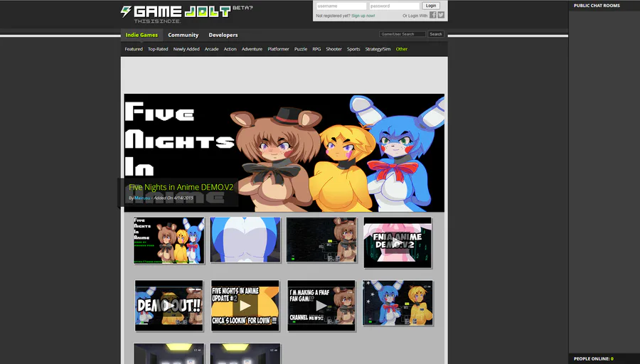The image size is (640, 364).
Task: Open the Indie Games tab
Action: (142, 35)
